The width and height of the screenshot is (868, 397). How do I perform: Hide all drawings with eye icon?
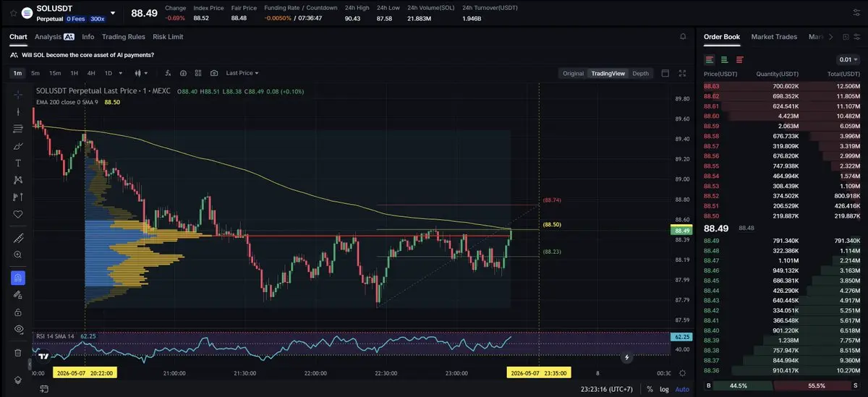[18, 329]
